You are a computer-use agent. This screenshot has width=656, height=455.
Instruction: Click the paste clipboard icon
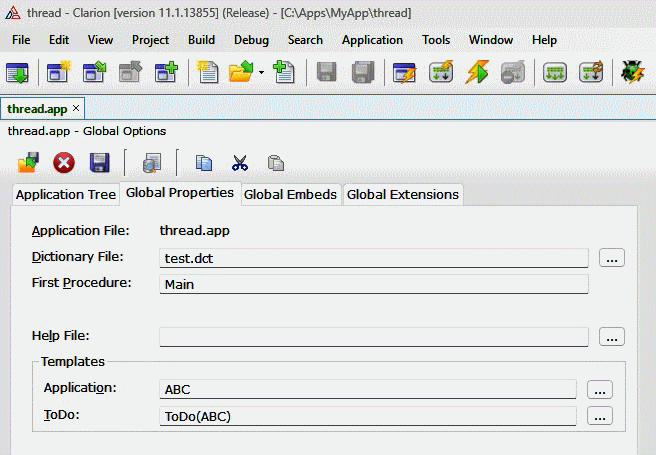275,163
